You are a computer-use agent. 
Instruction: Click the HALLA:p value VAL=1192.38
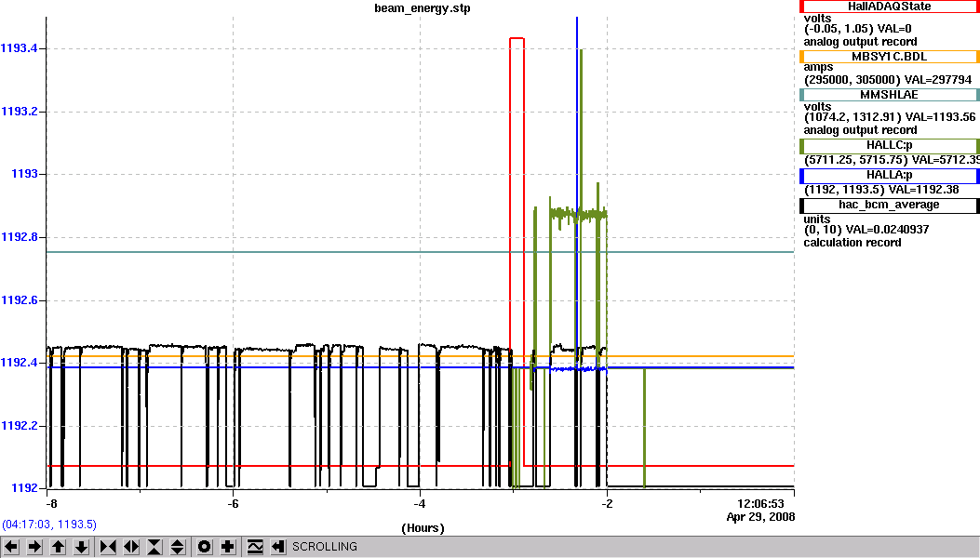click(924, 190)
